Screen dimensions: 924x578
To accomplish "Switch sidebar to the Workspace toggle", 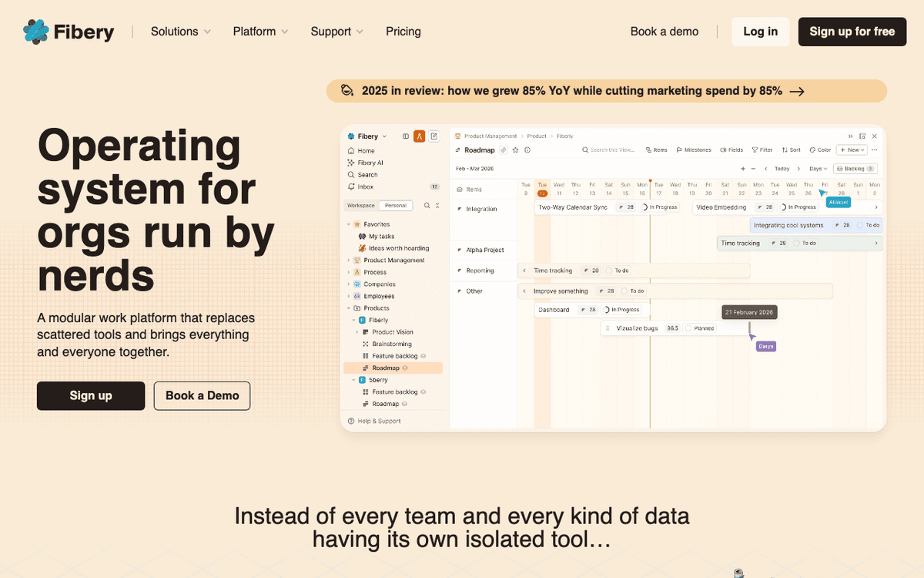I will (360, 206).
